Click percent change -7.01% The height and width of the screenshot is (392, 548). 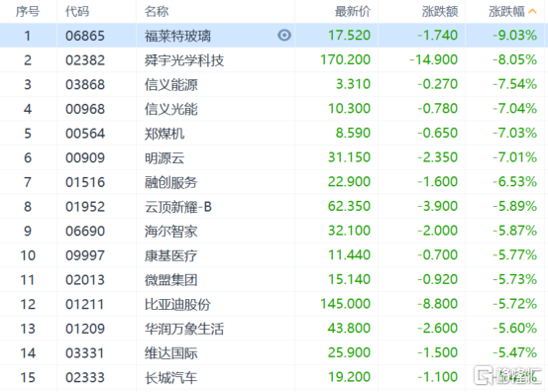(514, 157)
